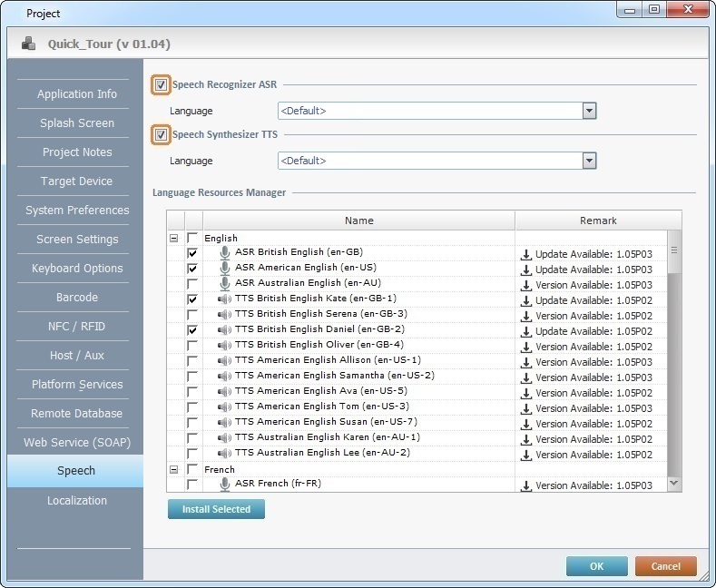Click the Name column header

click(358, 220)
